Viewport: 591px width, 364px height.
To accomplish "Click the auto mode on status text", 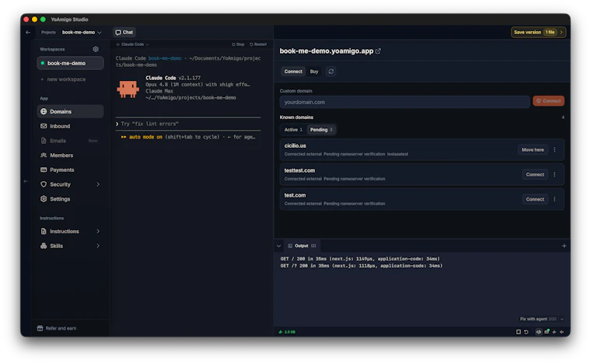I will pos(145,137).
